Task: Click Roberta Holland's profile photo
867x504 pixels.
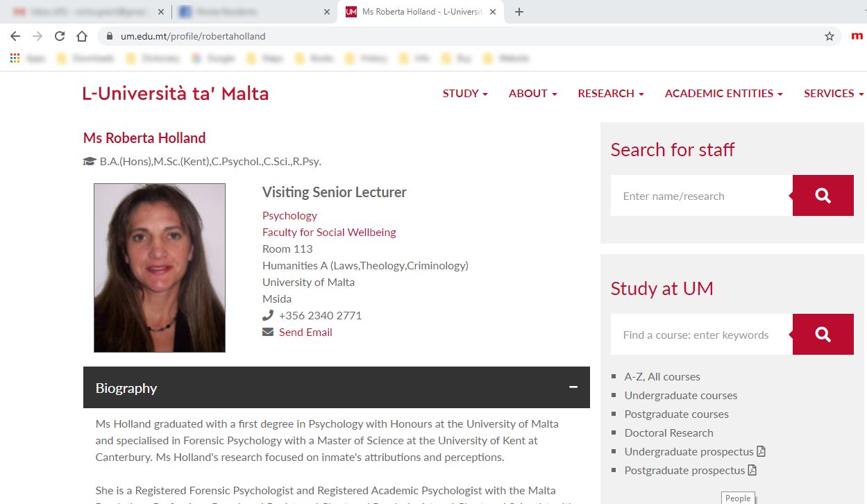Action: point(160,268)
